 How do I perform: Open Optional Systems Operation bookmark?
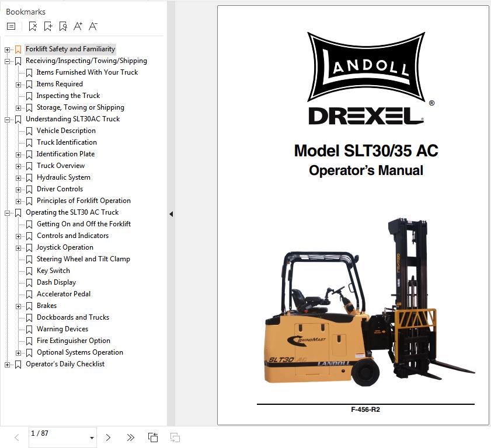80,352
